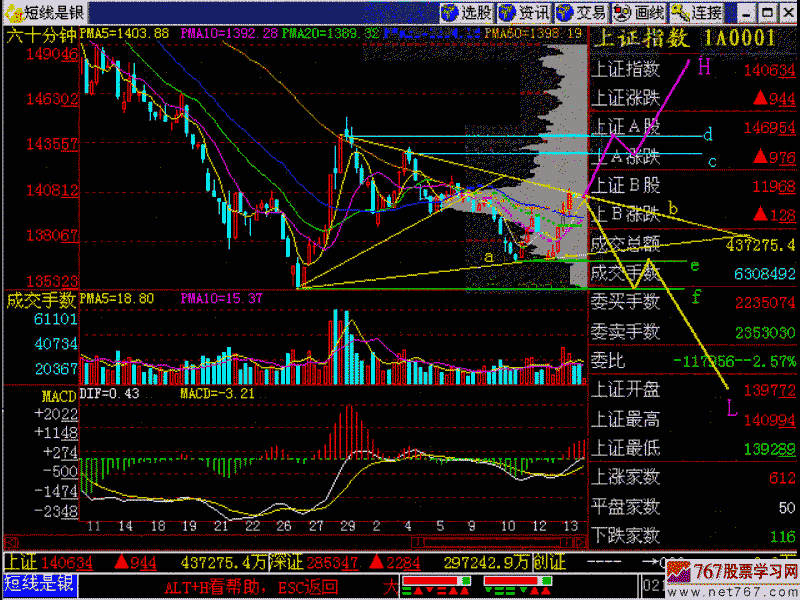Click the 成交总额 row in quote panel

pos(626,243)
